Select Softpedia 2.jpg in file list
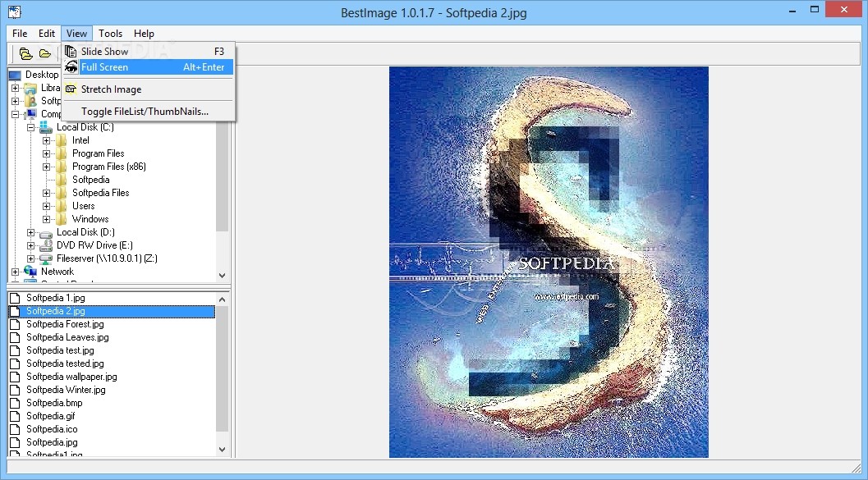Viewport: 868px width, 480px height. [x=111, y=311]
